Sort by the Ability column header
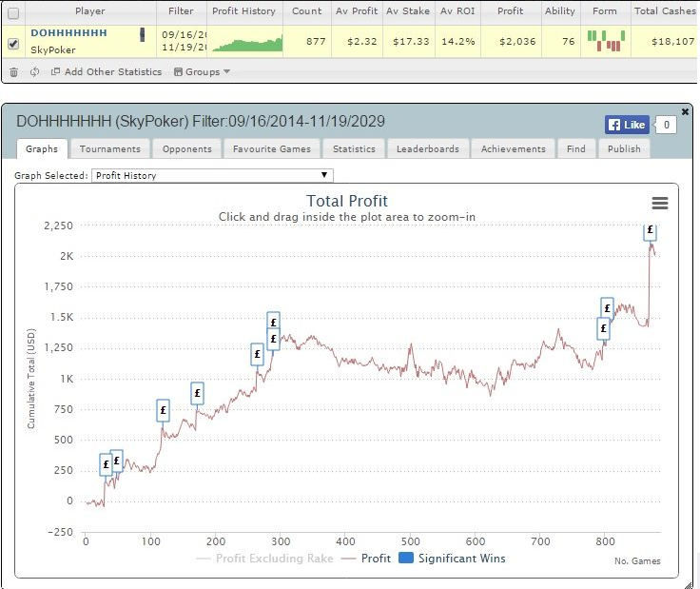This screenshot has height=589, width=700. [560, 11]
